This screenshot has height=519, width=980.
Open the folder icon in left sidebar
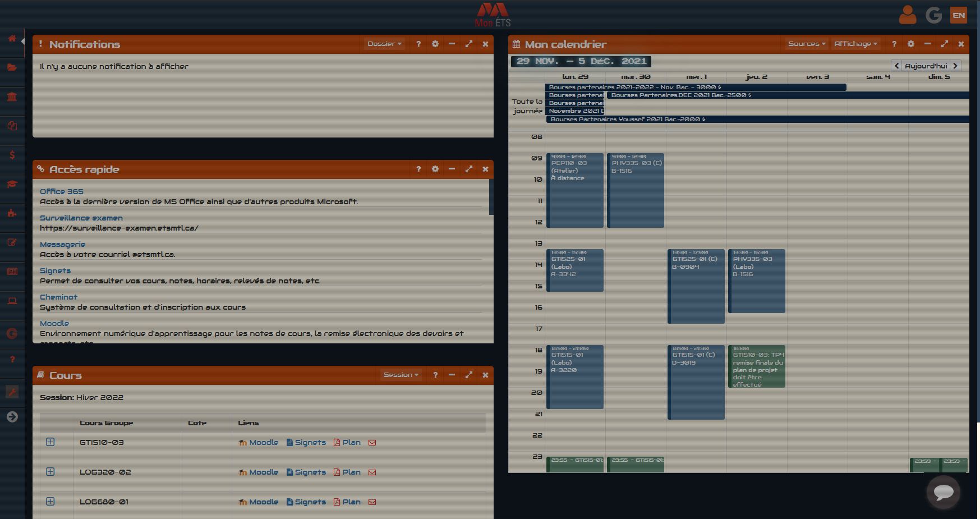pyautogui.click(x=12, y=67)
